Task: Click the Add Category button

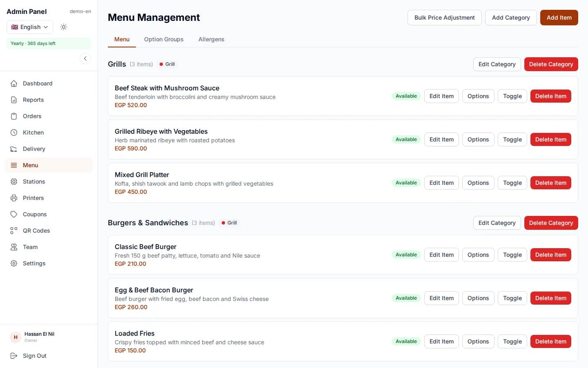Action: point(511,18)
